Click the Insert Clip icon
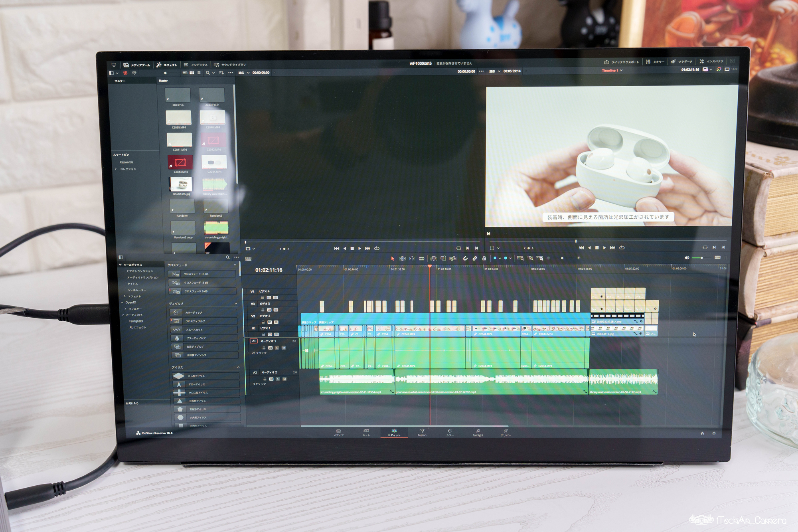This screenshot has width=798, height=532. (434, 259)
